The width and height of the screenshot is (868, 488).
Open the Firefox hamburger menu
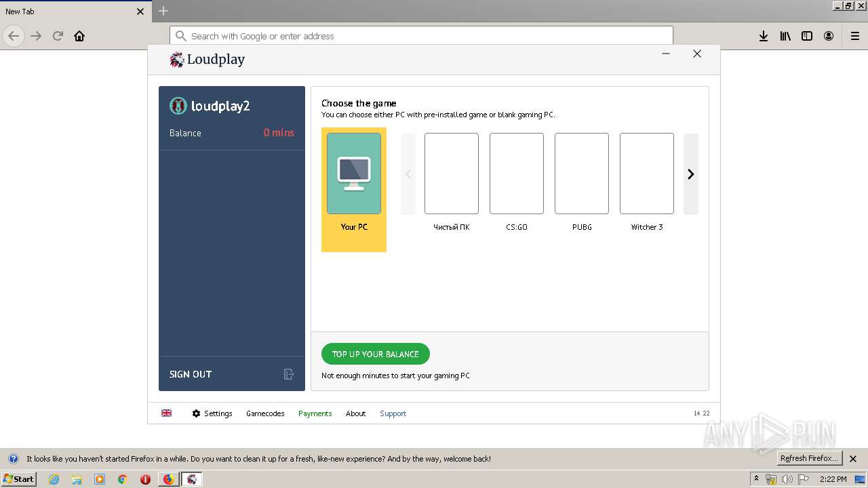point(855,36)
